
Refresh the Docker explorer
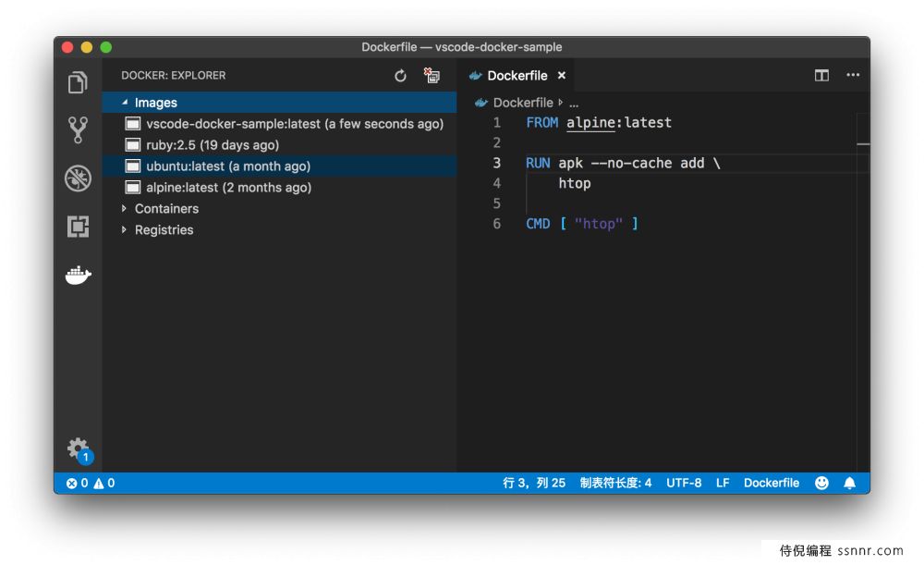coord(400,76)
